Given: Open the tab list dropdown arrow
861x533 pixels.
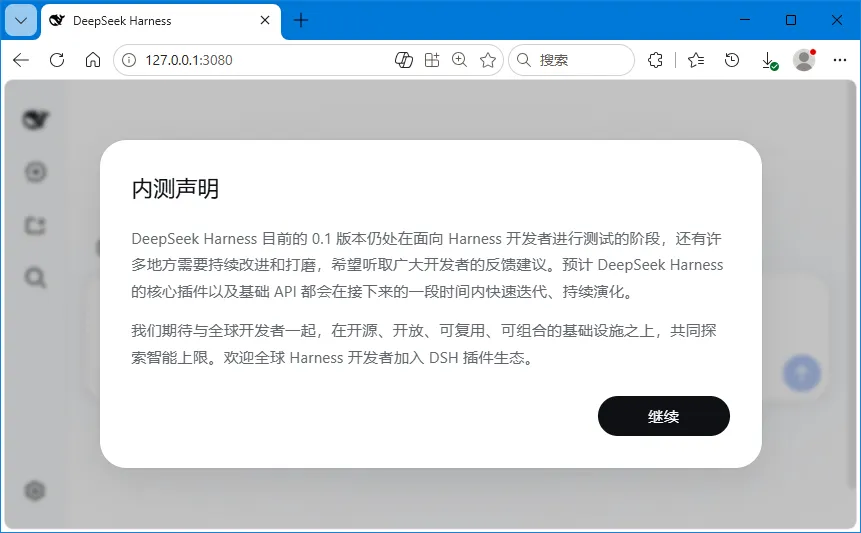Looking at the screenshot, I should click(21, 21).
